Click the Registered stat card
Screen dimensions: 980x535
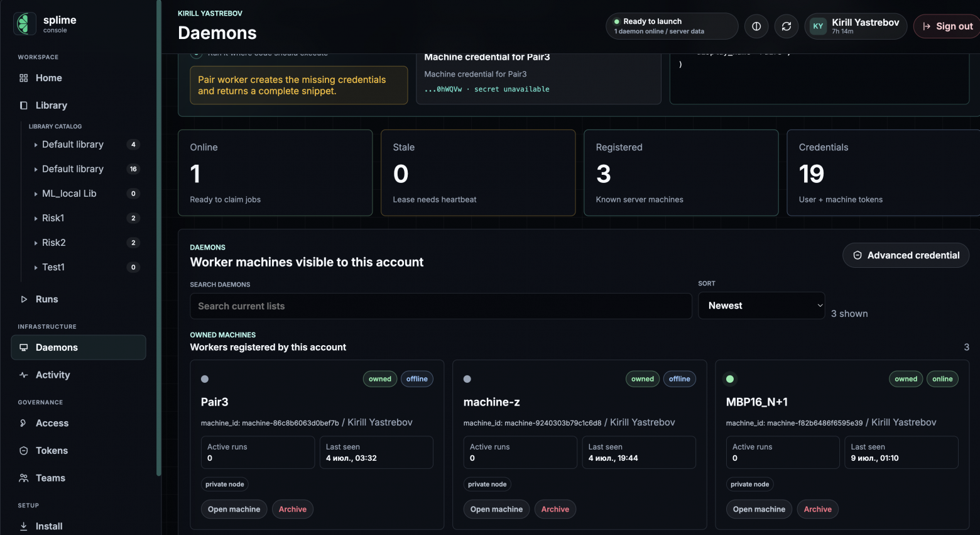(681, 173)
